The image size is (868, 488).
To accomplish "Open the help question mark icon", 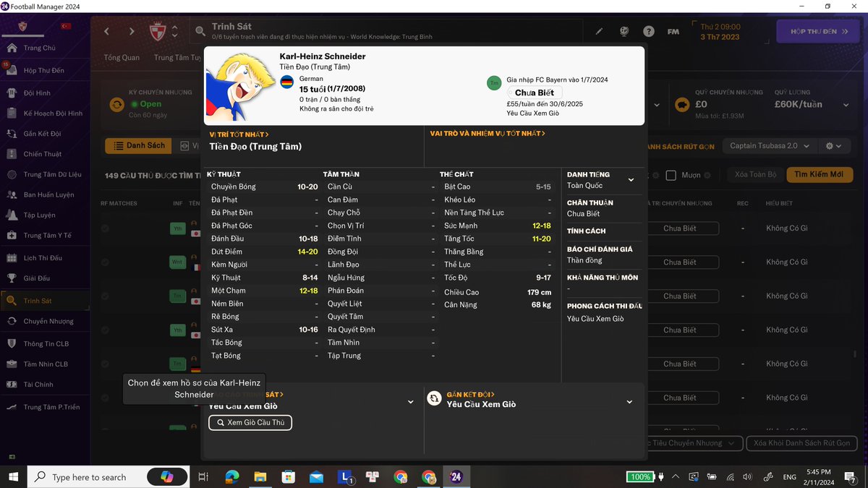I will pos(649,32).
